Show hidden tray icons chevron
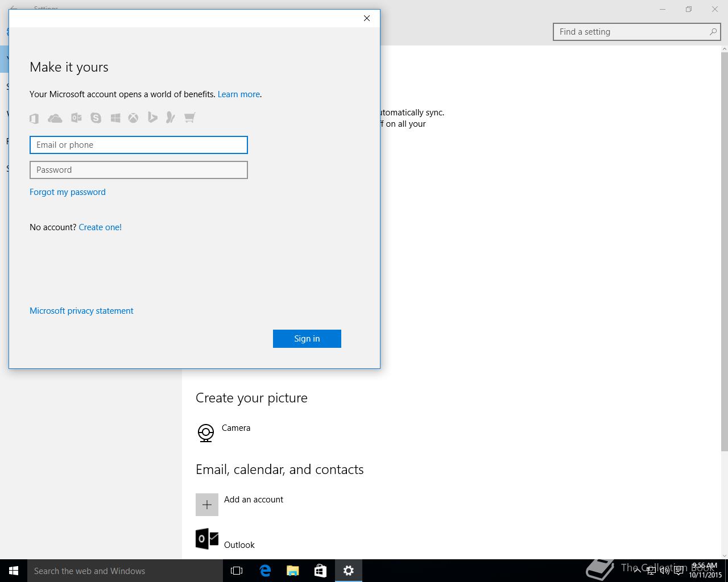Viewport: 728px width, 582px height. [637, 571]
